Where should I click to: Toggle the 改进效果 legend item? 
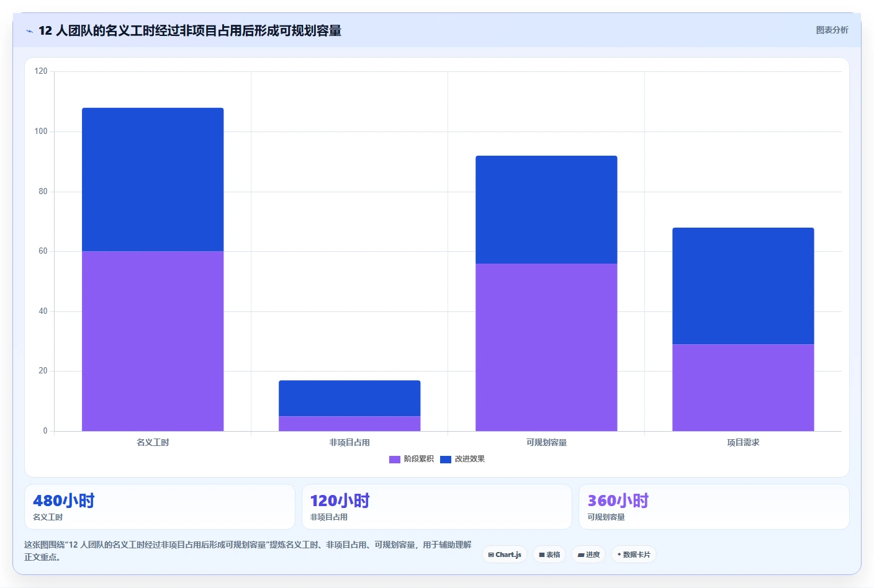pyautogui.click(x=462, y=459)
